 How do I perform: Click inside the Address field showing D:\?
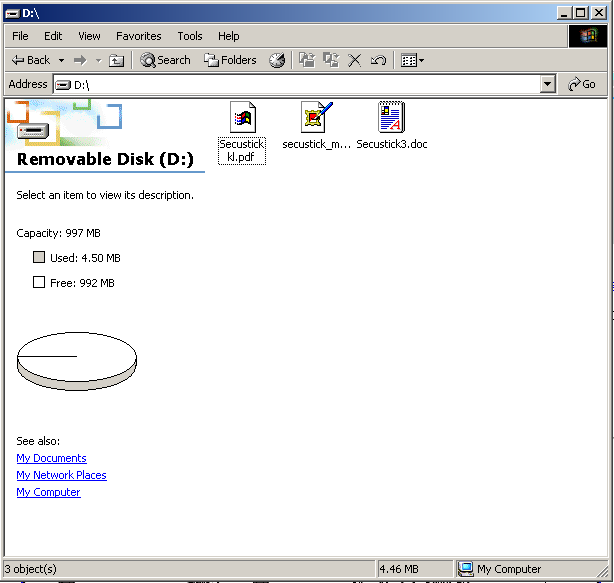(x=300, y=85)
